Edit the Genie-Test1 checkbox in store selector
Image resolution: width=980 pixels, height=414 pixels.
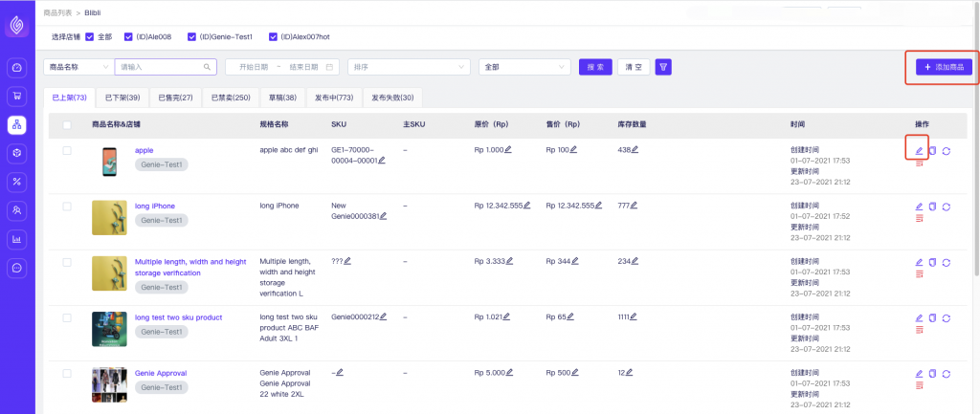pos(191,37)
